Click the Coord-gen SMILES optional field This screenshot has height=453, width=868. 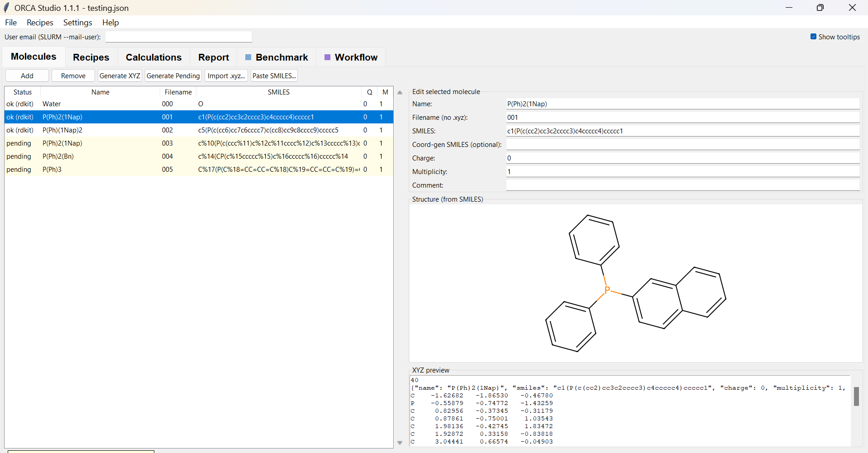(x=682, y=145)
